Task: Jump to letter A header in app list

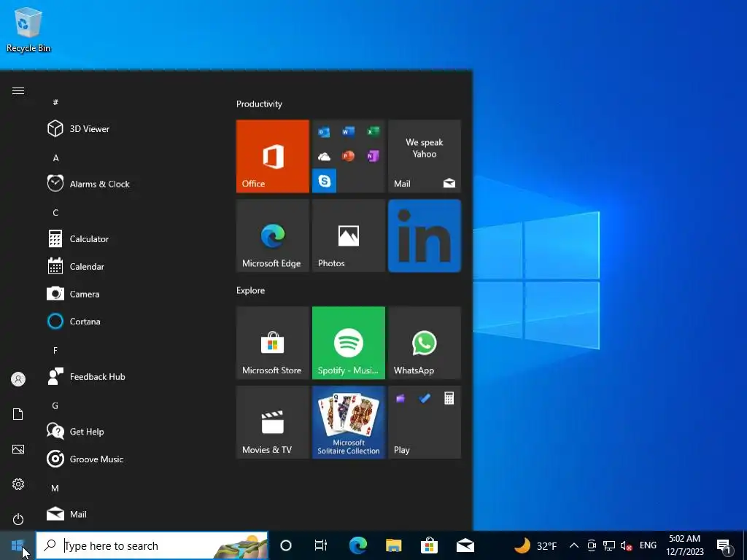Action: pyautogui.click(x=55, y=158)
